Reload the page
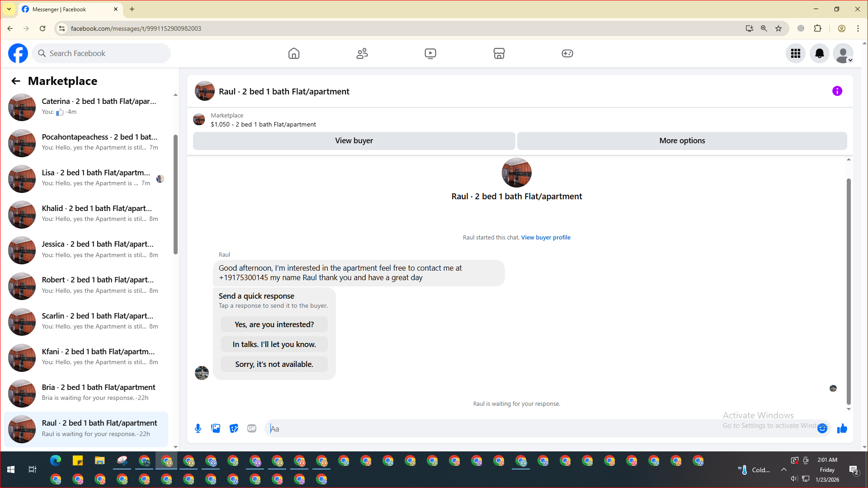 pyautogui.click(x=42, y=28)
